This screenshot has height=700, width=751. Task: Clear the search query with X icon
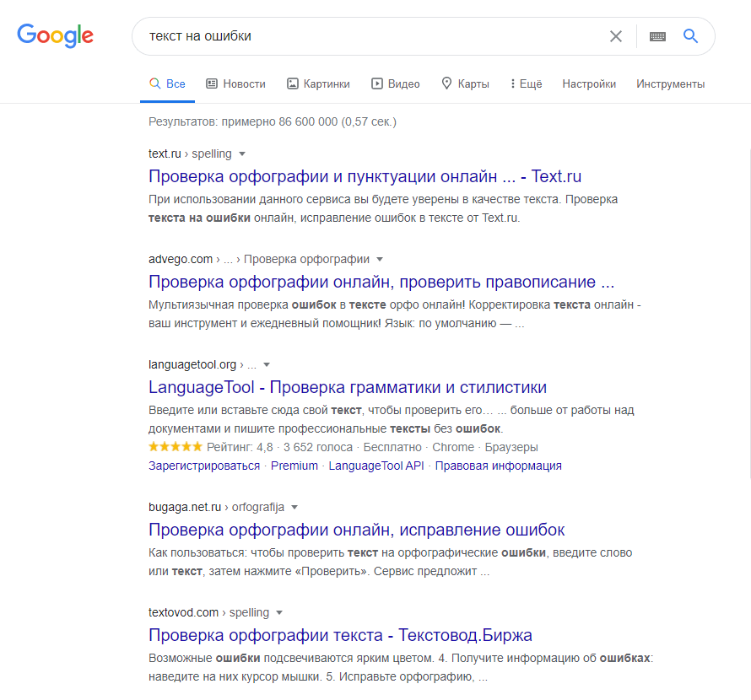[x=616, y=36]
